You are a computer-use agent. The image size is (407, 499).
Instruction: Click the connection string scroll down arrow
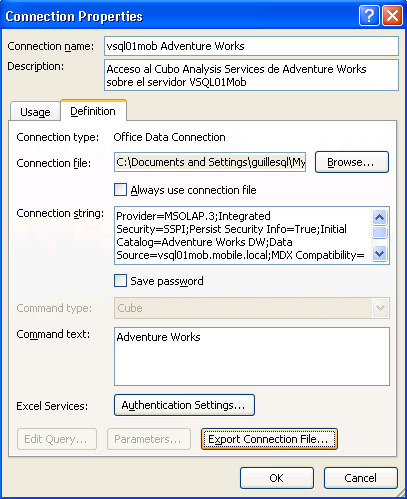click(380, 254)
